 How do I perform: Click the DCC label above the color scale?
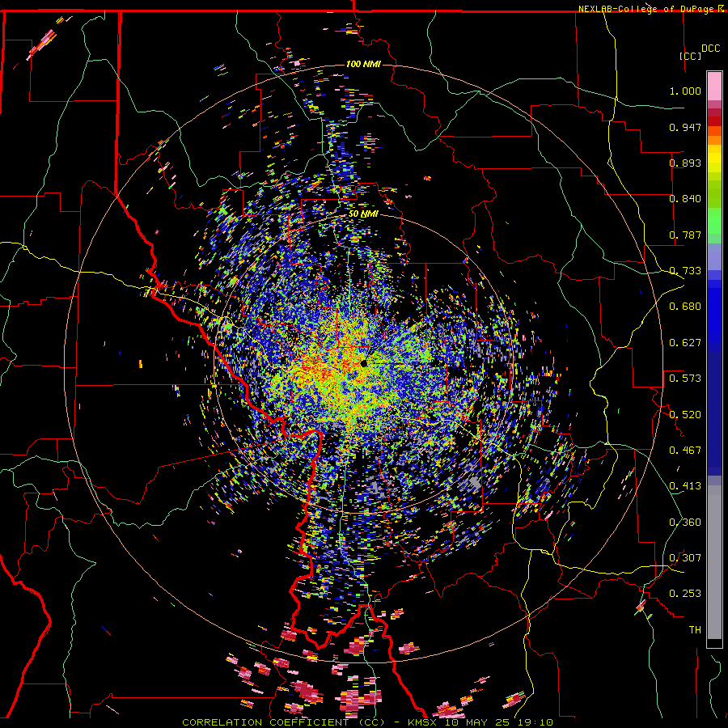[711, 49]
